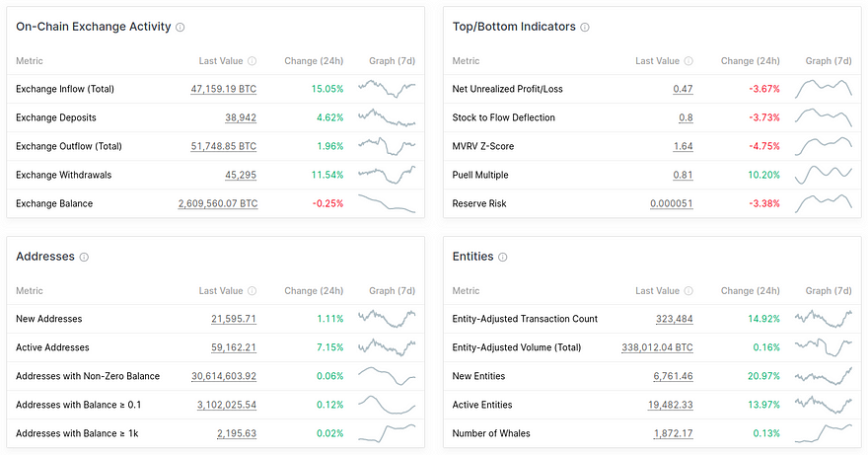
Task: Click info icon beside Addresses title
Action: coord(84,258)
